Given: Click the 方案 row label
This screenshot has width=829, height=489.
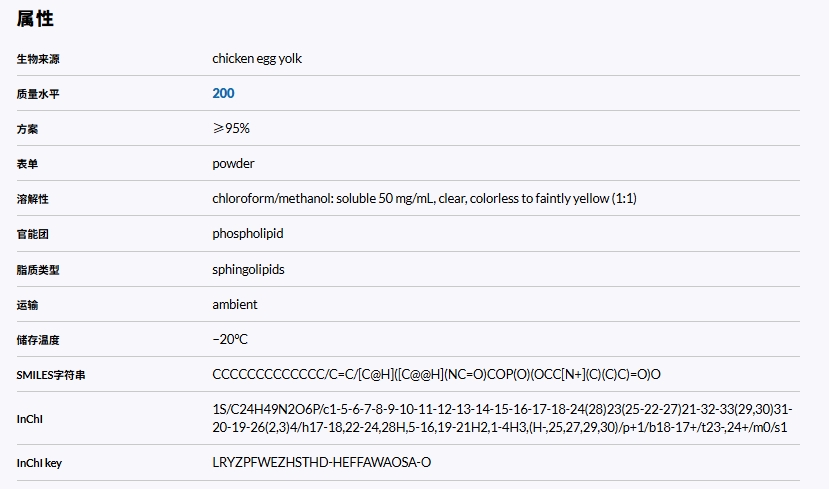Looking at the screenshot, I should [x=27, y=129].
